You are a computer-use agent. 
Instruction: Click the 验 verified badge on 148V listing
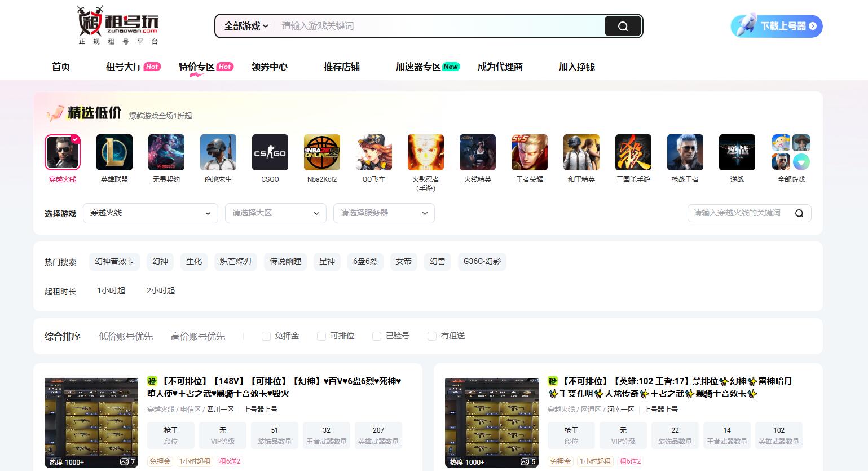click(x=152, y=381)
